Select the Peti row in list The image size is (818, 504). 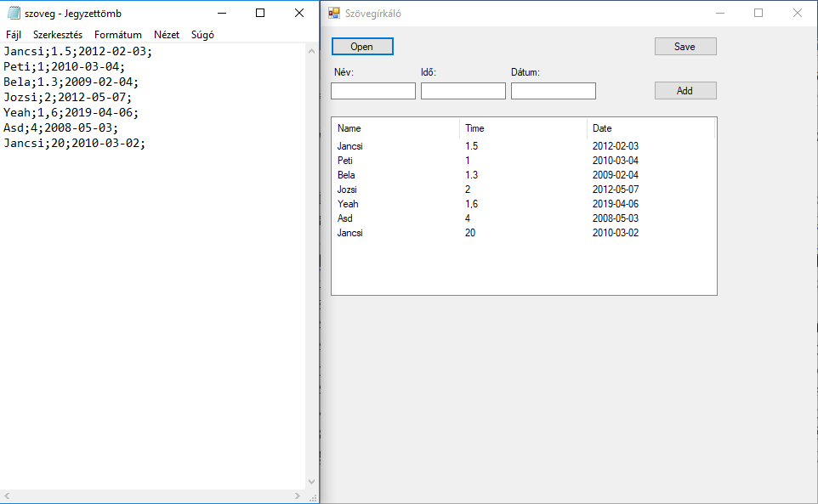(345, 161)
